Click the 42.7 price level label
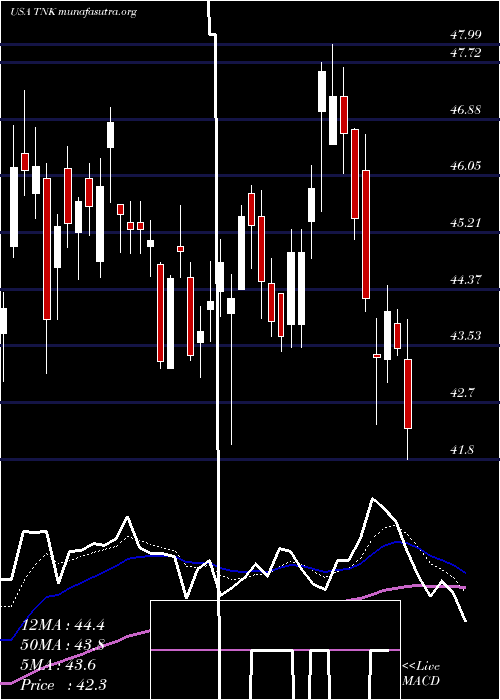The image size is (500, 700). (462, 393)
